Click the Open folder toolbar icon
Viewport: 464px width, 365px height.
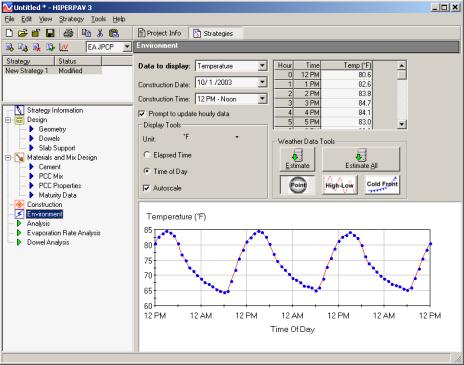[x=23, y=33]
